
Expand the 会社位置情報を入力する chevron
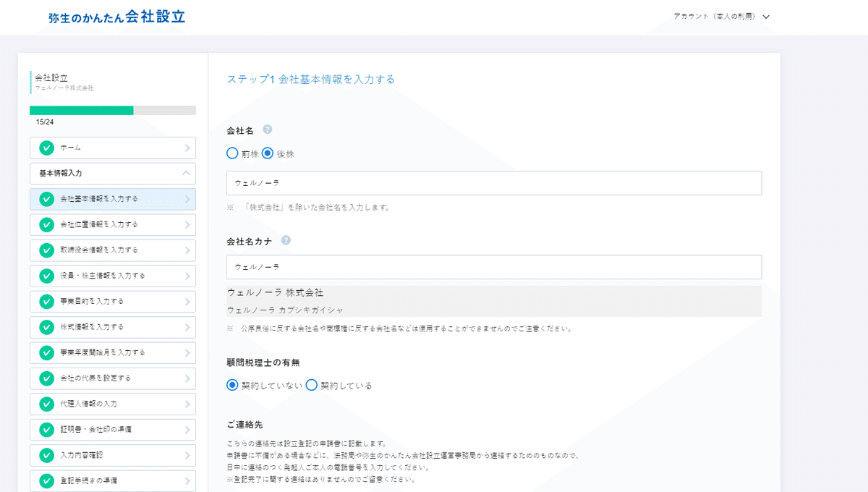click(x=190, y=224)
